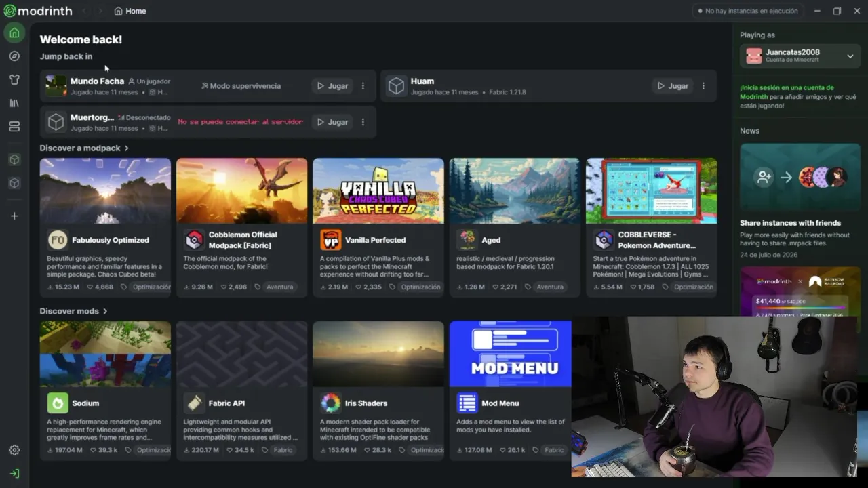Expand Discover a modpack section
The image size is (868, 488).
click(84, 148)
